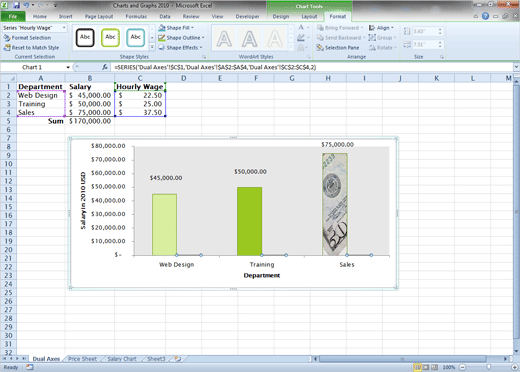Click the Shape Fill paint bucket icon
This screenshot has width=520, height=372.
tap(162, 28)
